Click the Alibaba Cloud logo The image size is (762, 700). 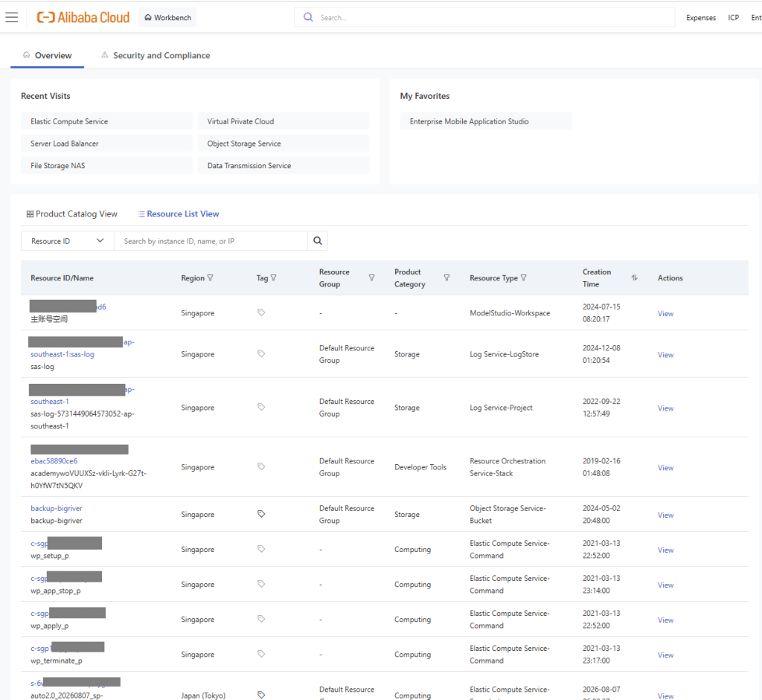point(83,18)
